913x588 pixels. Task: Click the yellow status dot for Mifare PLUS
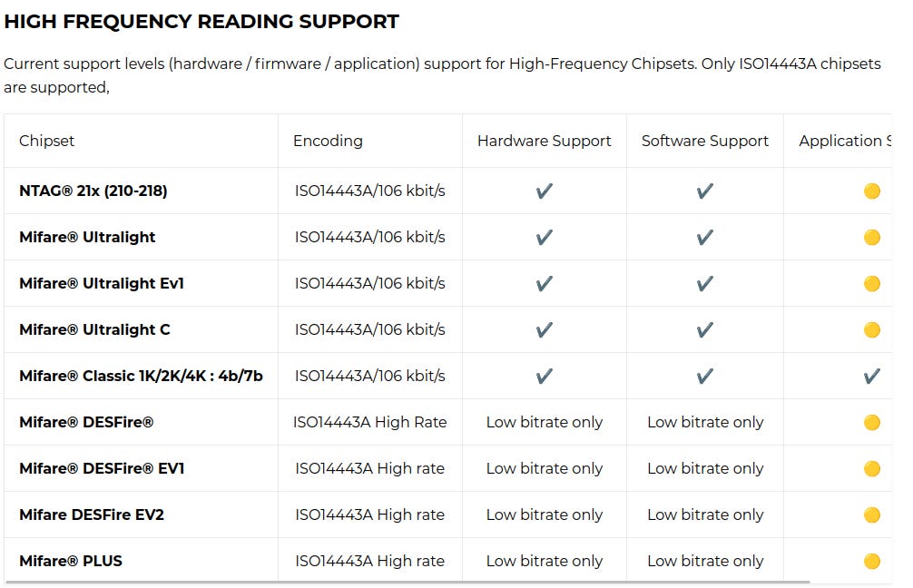(872, 561)
